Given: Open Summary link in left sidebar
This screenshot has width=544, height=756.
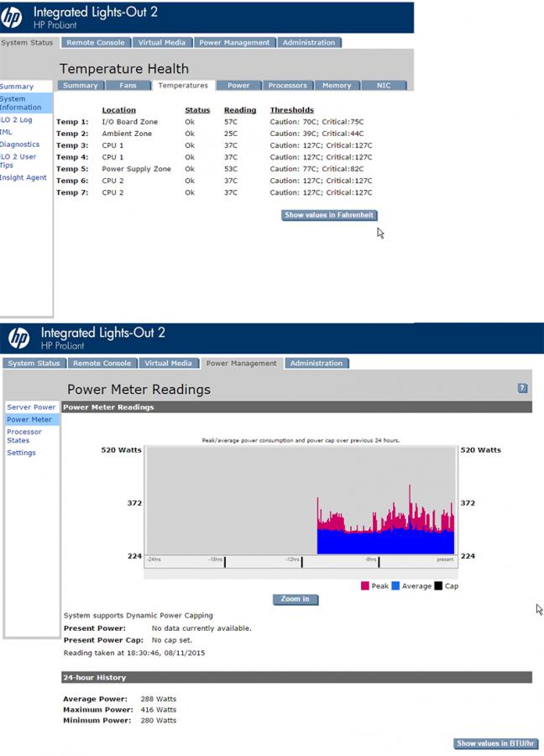Looking at the screenshot, I should pos(17,87).
